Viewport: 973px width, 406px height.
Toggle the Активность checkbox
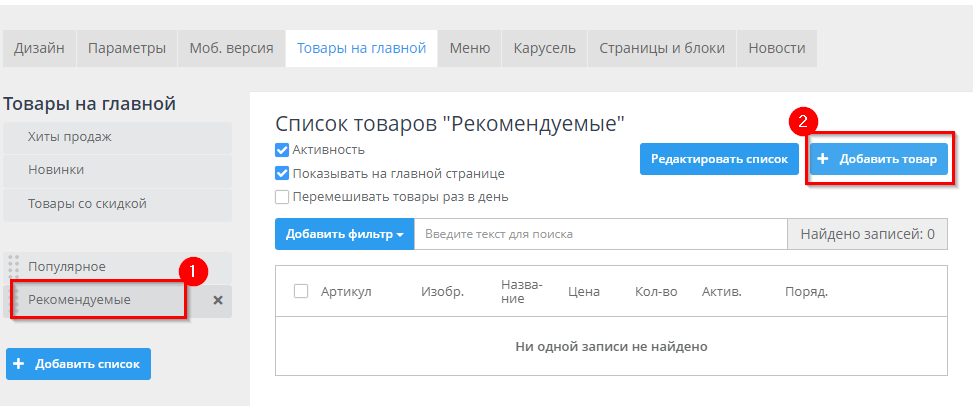coord(282,150)
